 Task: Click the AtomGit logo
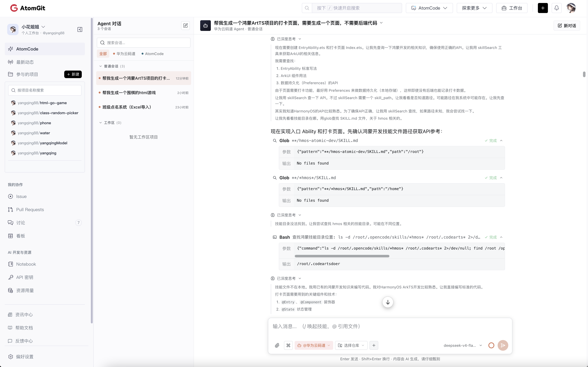[x=28, y=8]
